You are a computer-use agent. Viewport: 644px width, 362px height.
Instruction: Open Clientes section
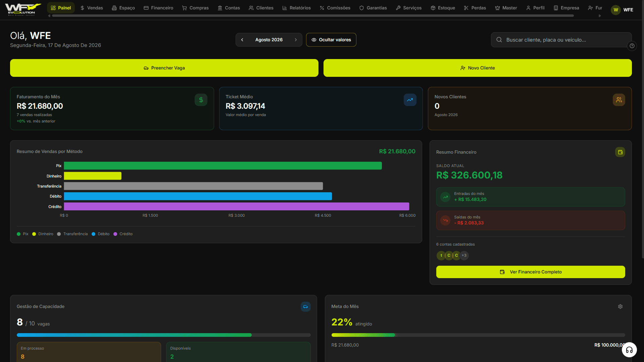[261, 8]
